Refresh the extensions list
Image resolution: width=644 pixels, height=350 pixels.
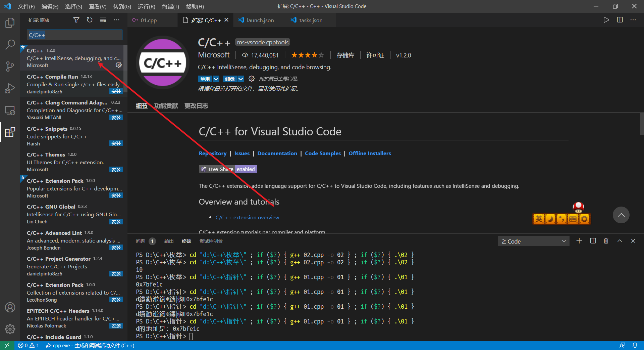tap(90, 20)
